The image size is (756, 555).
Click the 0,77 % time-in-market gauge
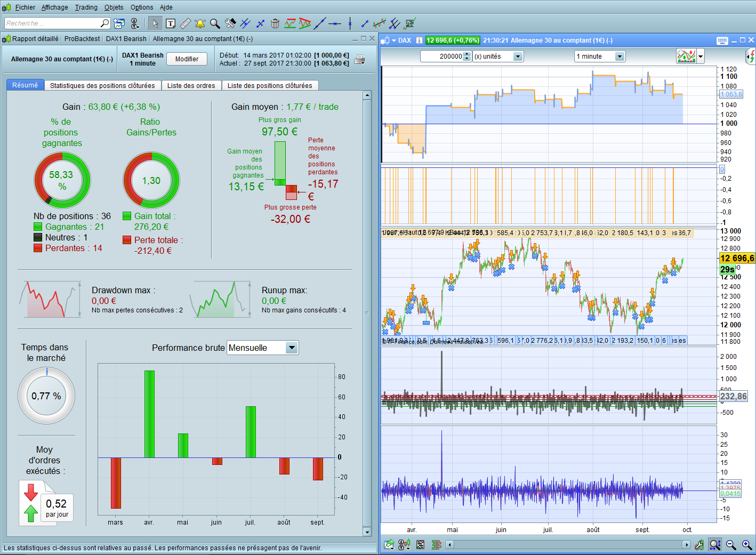tap(46, 396)
